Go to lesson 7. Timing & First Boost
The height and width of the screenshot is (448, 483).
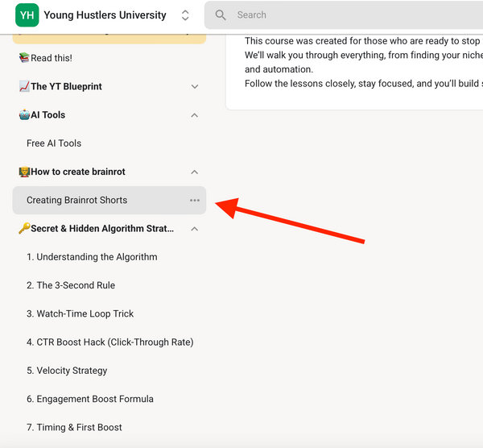[74, 428]
